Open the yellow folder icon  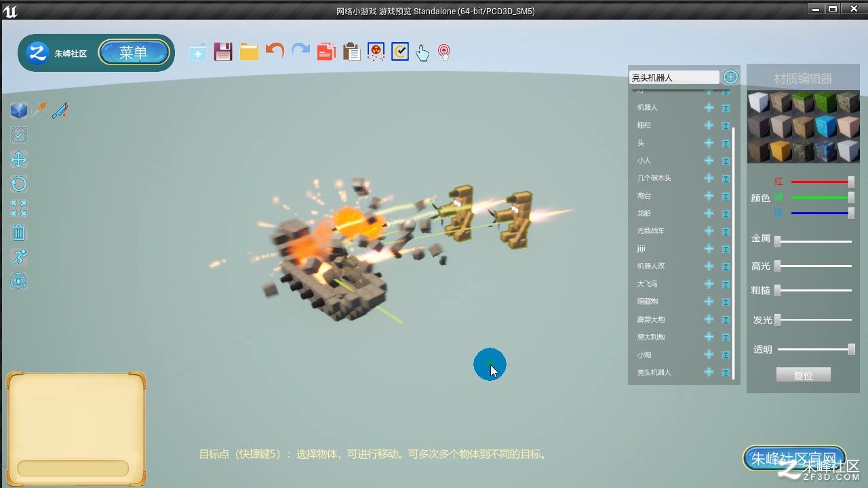(249, 52)
